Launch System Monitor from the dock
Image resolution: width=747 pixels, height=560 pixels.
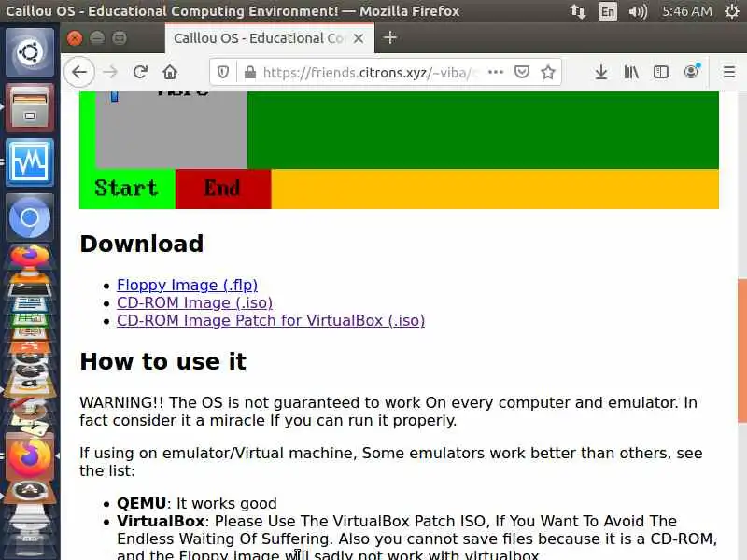pyautogui.click(x=30, y=162)
